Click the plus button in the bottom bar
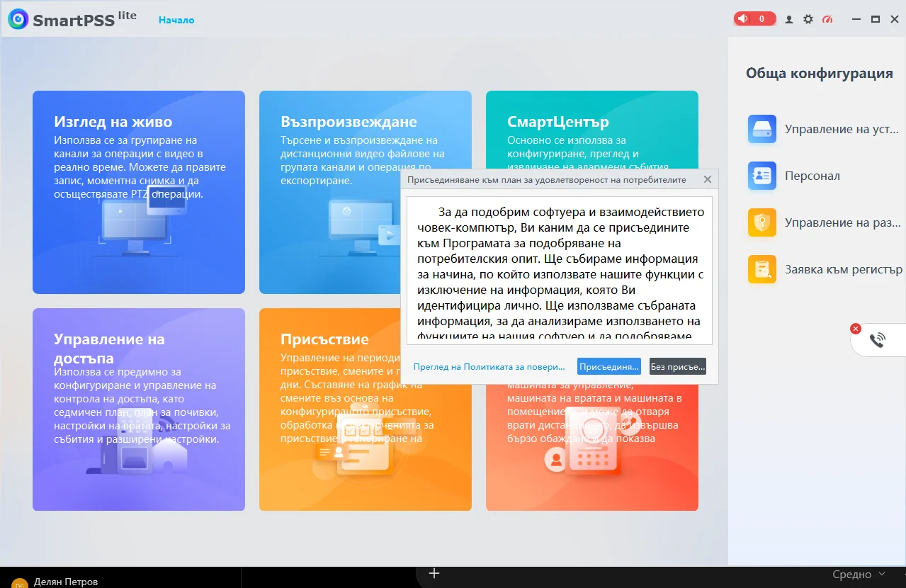906x588 pixels. [435, 574]
